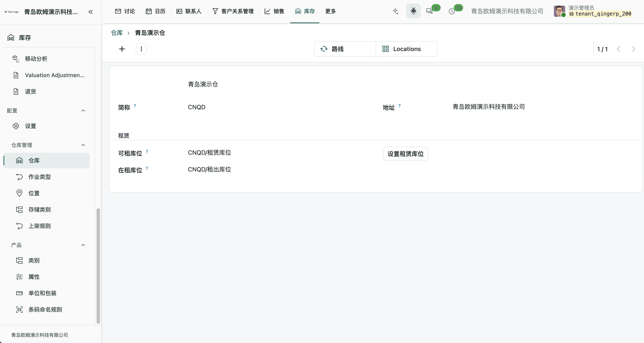
Task: Go to next record arrow
Action: click(x=633, y=49)
